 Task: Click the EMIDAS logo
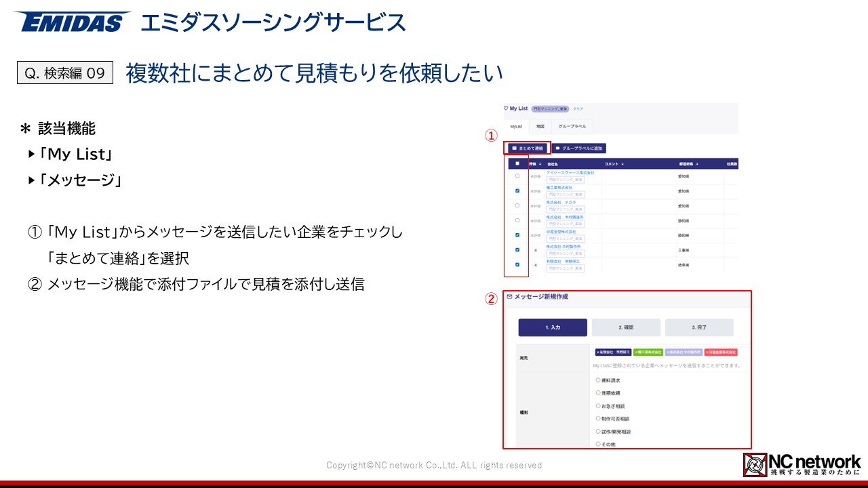pyautogui.click(x=72, y=22)
